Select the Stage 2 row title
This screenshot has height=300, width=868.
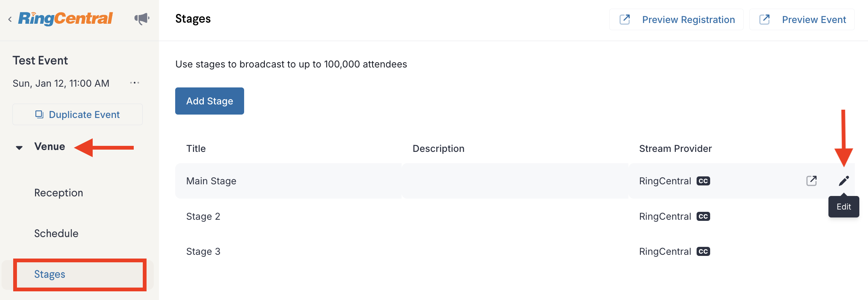pyautogui.click(x=203, y=216)
